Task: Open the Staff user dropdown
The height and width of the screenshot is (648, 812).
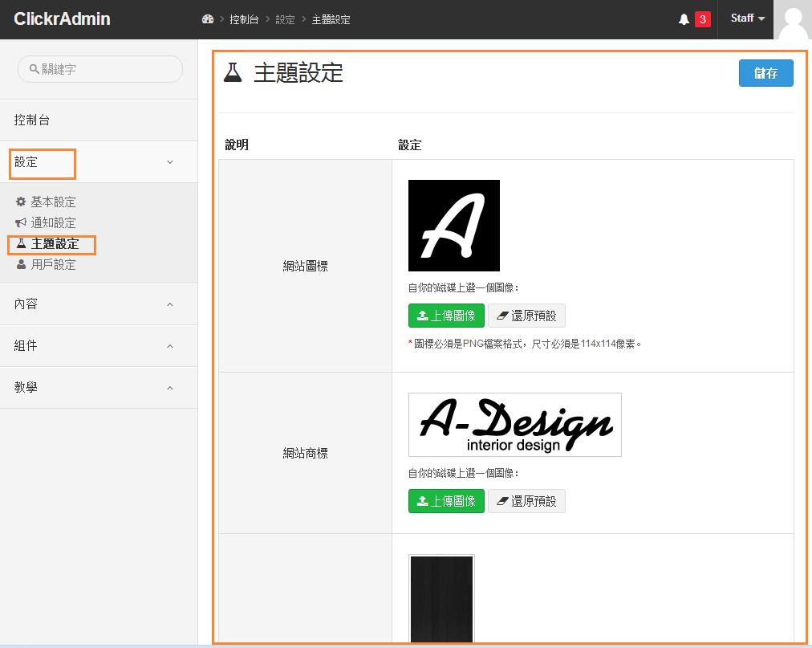Action: 747,18
